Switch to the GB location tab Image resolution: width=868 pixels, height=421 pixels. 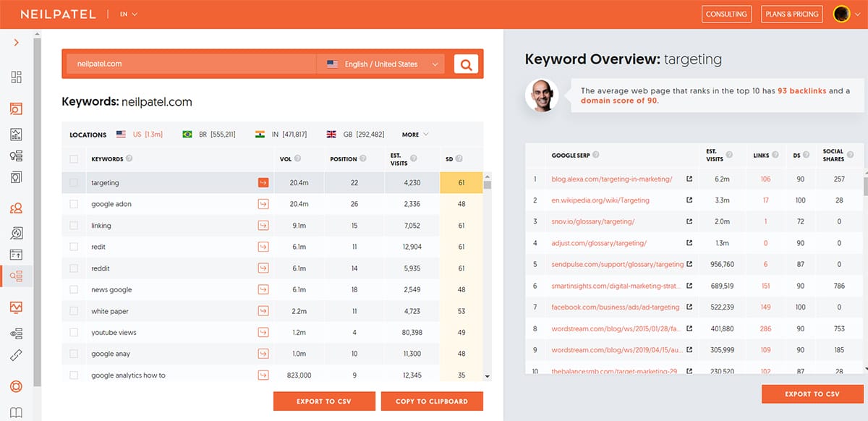355,135
